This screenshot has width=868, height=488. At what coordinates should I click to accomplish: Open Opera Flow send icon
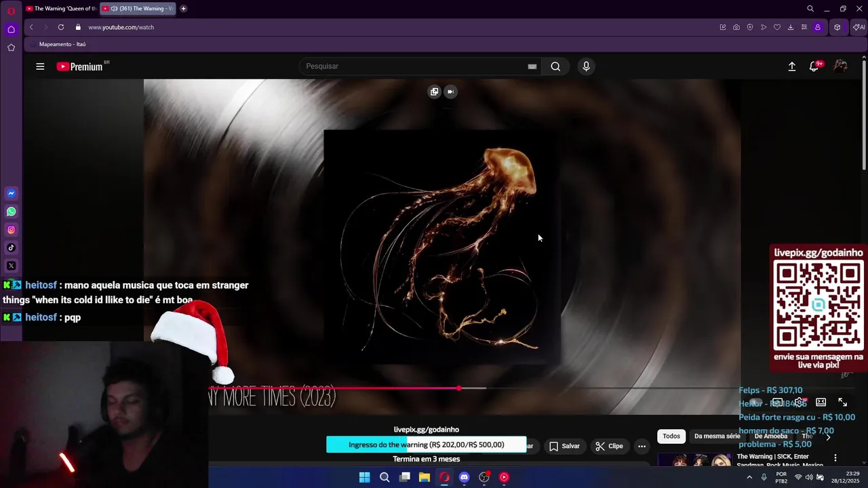point(764,27)
